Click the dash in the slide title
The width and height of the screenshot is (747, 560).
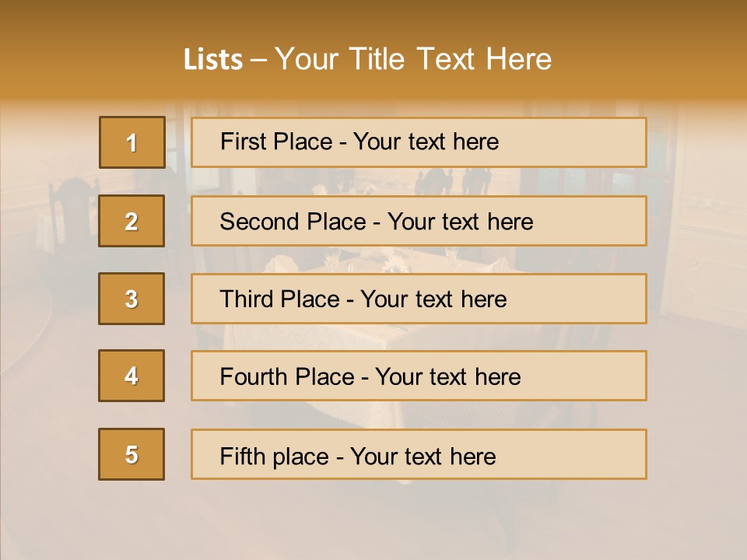click(x=258, y=59)
